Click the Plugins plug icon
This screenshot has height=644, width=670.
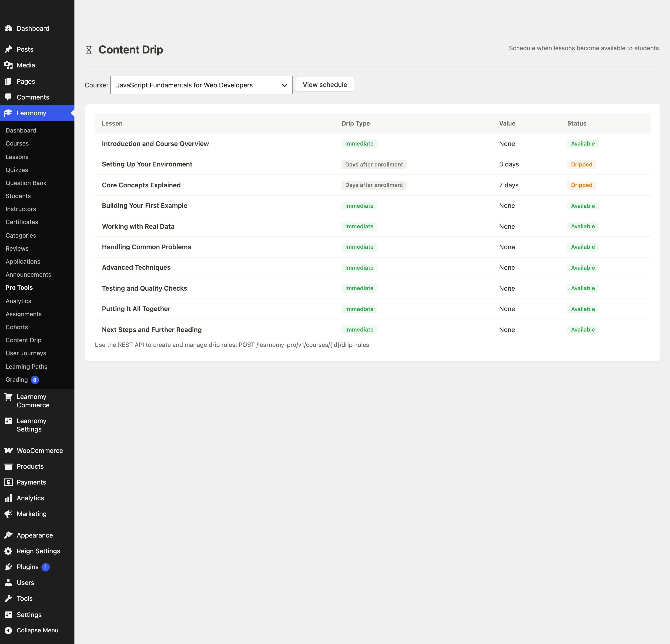tap(9, 567)
